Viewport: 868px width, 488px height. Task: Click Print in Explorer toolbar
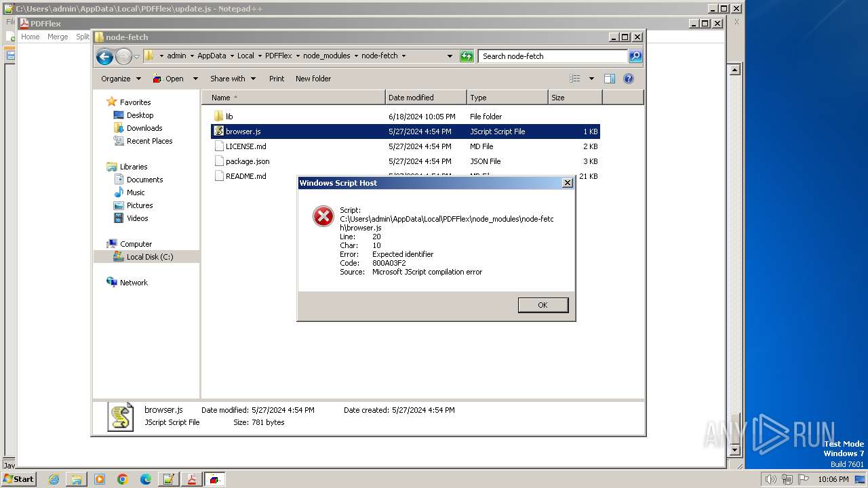pos(277,79)
